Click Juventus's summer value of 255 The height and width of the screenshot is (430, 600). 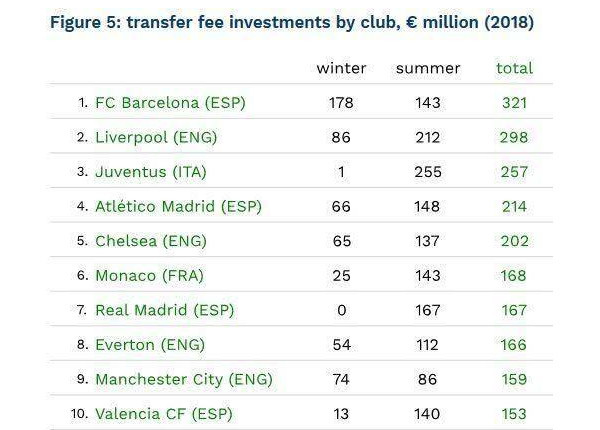pos(428,172)
